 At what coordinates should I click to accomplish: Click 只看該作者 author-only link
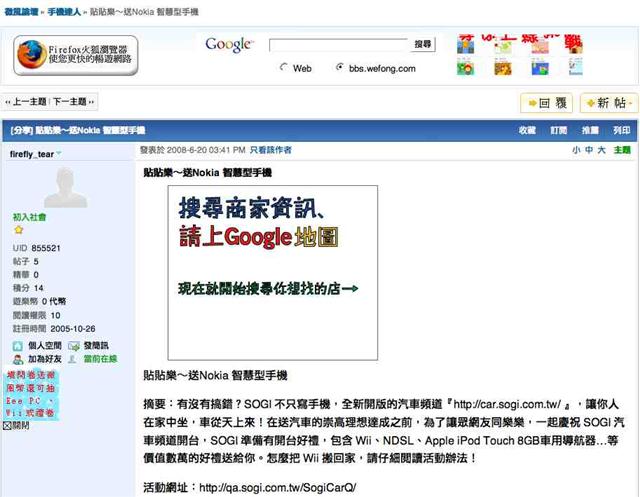pos(271,150)
